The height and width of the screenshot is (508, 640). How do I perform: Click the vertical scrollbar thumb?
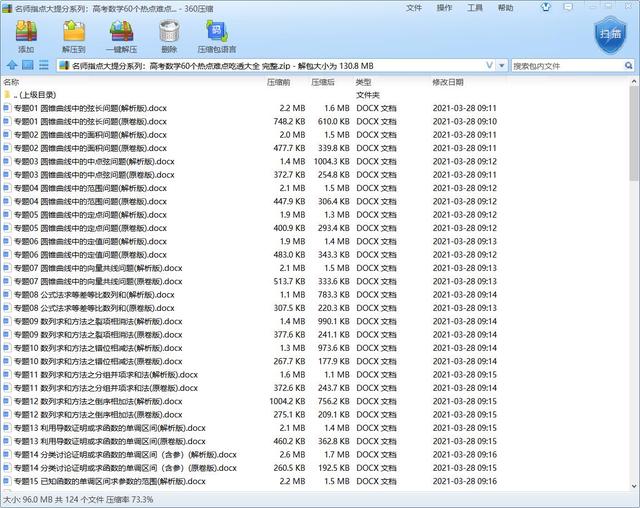(x=634, y=134)
